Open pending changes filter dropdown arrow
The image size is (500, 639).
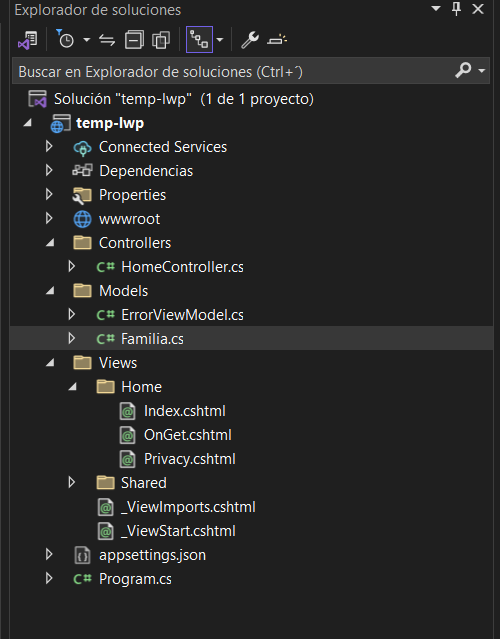point(86,40)
